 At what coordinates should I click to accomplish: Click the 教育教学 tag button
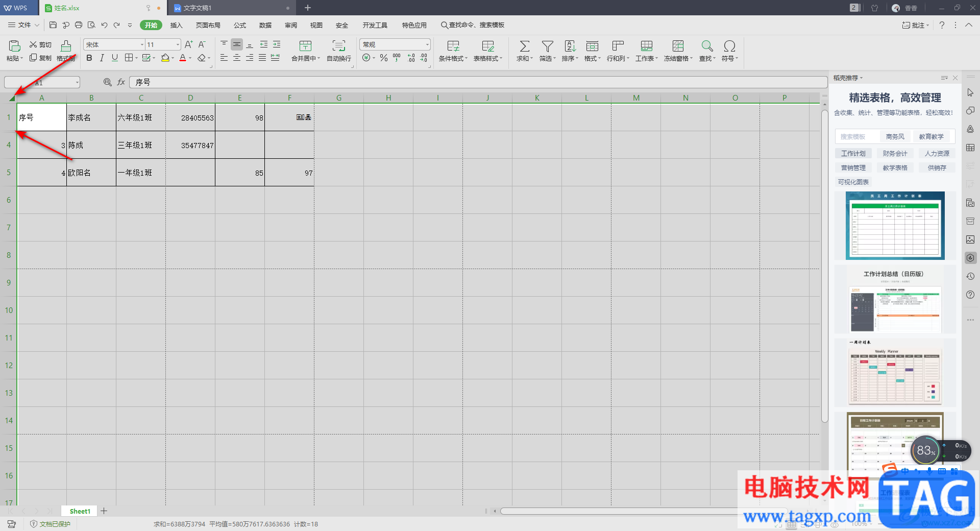point(932,137)
